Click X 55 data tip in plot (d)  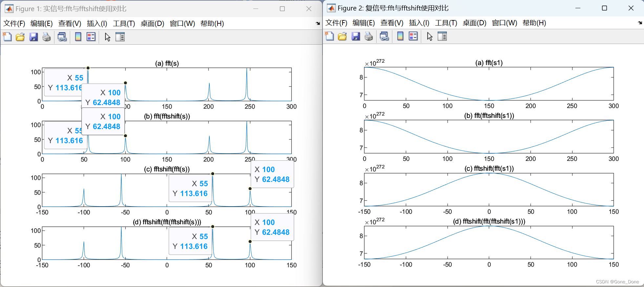coord(190,241)
